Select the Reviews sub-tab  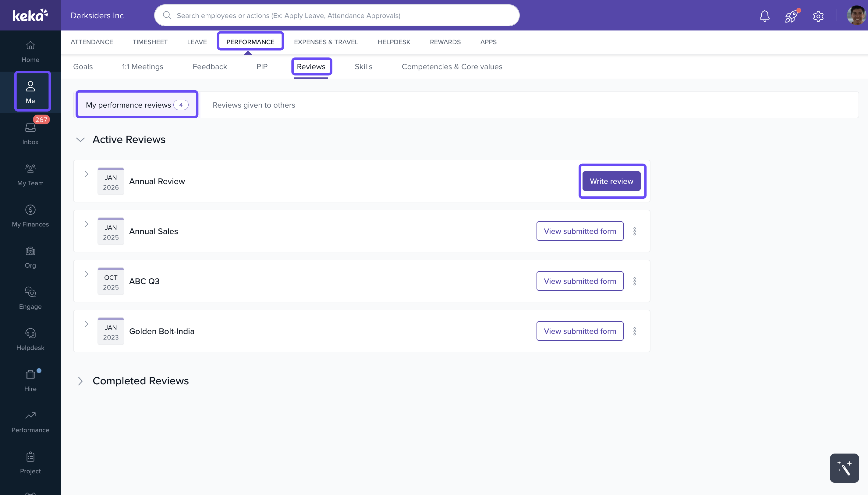click(x=311, y=67)
